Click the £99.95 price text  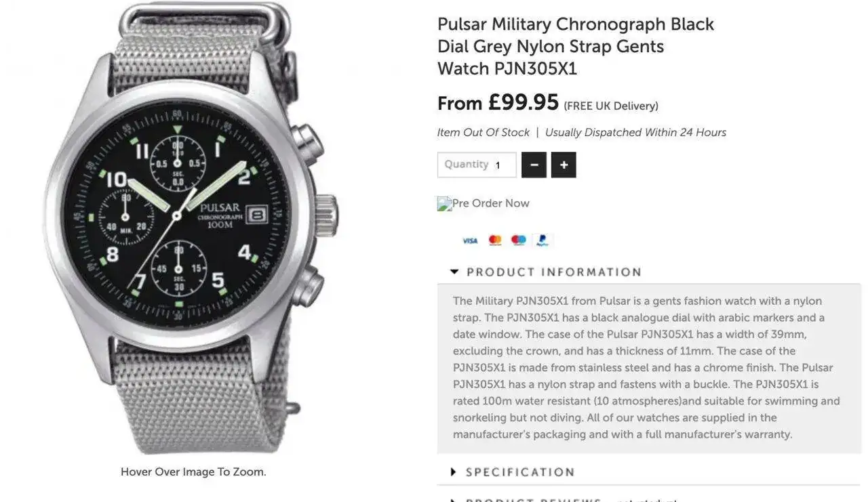(524, 103)
